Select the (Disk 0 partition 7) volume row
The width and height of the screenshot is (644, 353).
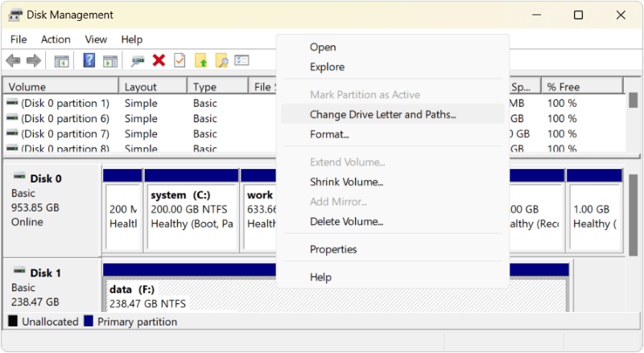point(141,133)
